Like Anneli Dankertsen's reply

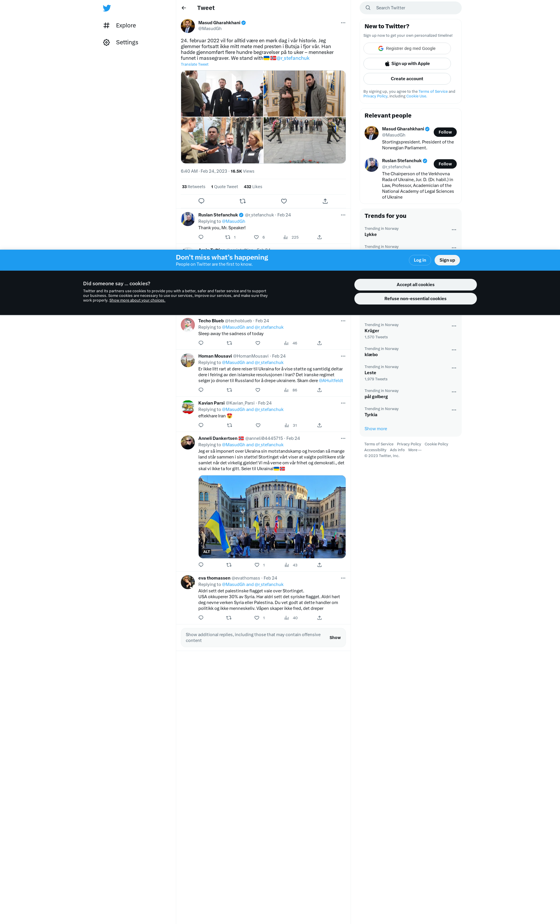(257, 565)
